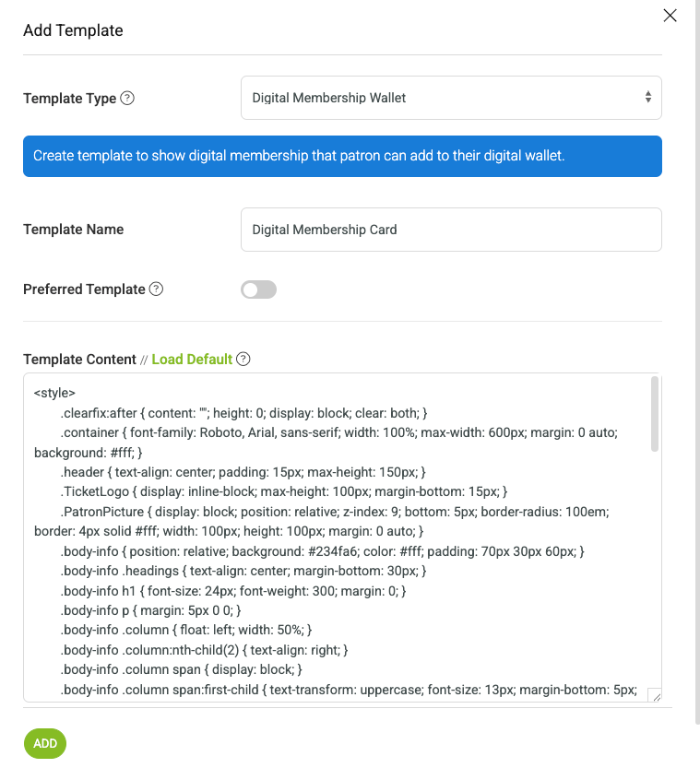
Task: Click the template content inner scrollbar
Action: point(655,414)
